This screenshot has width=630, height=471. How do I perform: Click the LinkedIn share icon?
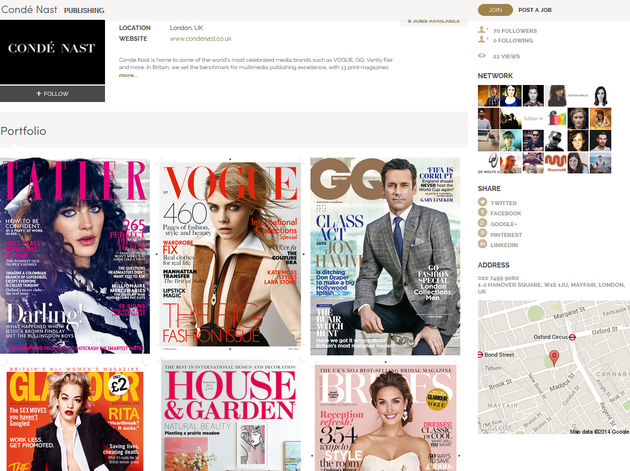(482, 244)
